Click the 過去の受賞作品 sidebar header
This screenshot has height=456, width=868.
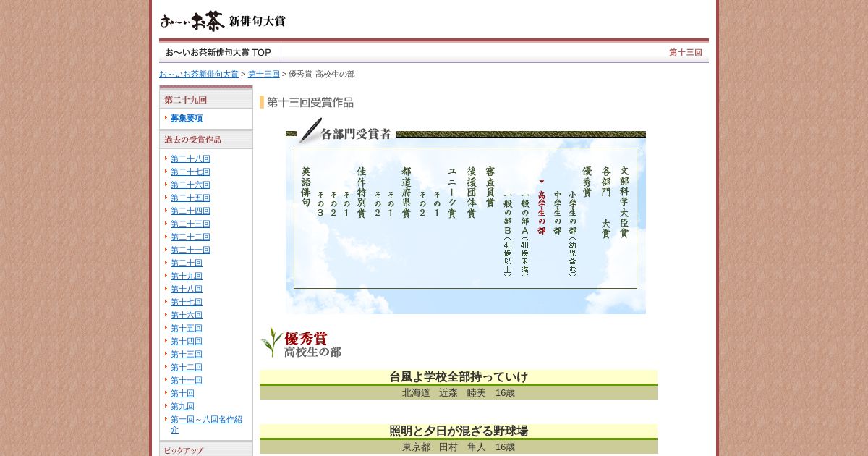click(x=206, y=140)
